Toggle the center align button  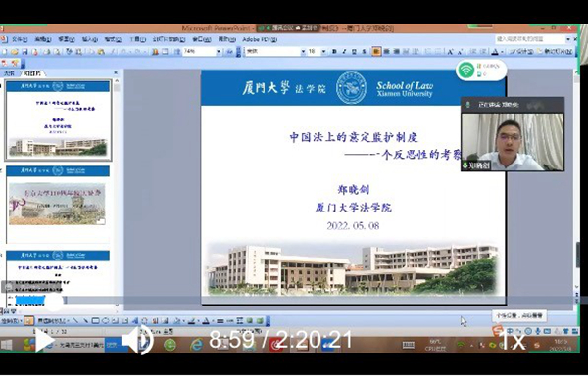(386, 52)
